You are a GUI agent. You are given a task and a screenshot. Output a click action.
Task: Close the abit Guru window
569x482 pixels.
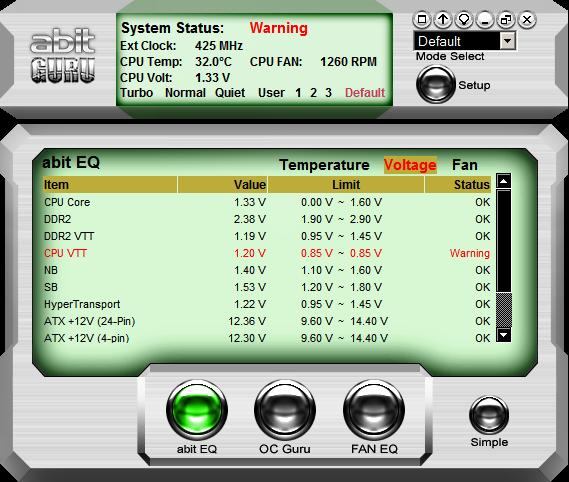527,19
